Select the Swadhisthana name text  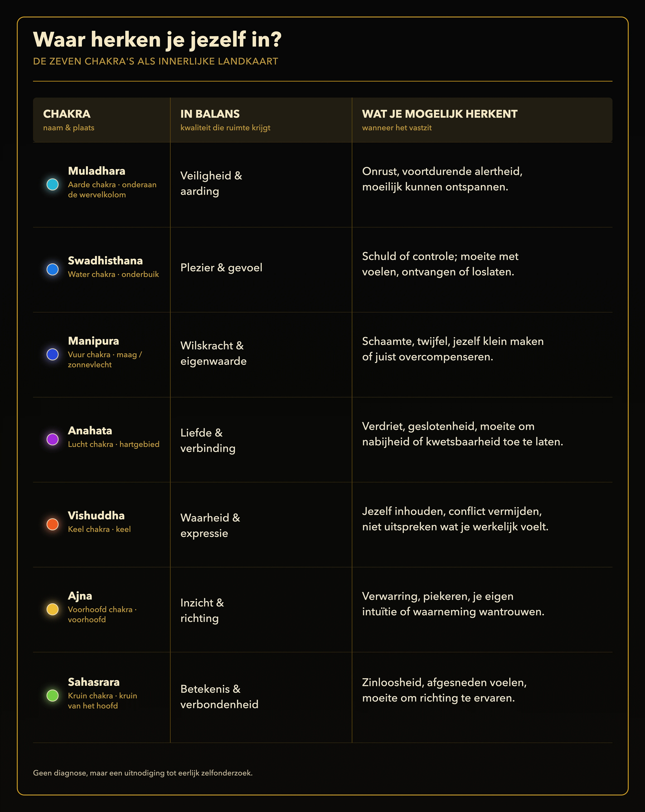pyautogui.click(x=106, y=261)
